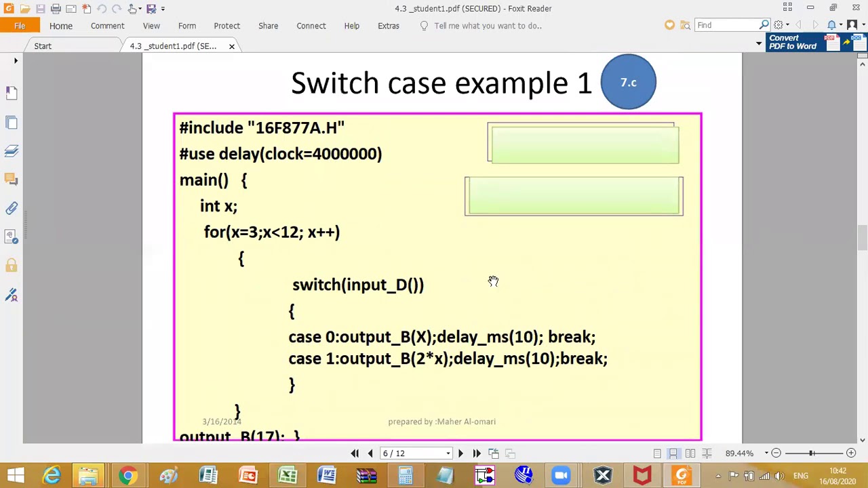868x488 pixels.
Task: Switch to the Home ribbon tab
Action: [x=61, y=26]
